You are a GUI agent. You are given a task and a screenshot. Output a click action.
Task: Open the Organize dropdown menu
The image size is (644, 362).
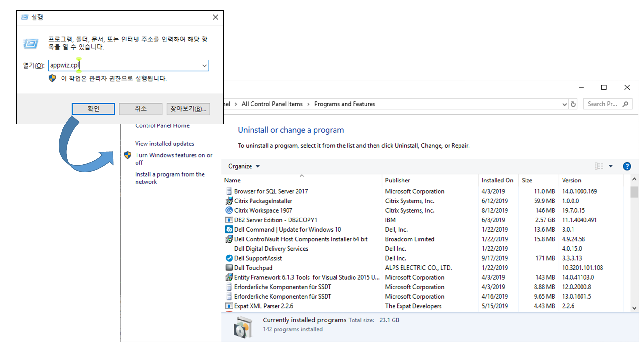click(244, 166)
